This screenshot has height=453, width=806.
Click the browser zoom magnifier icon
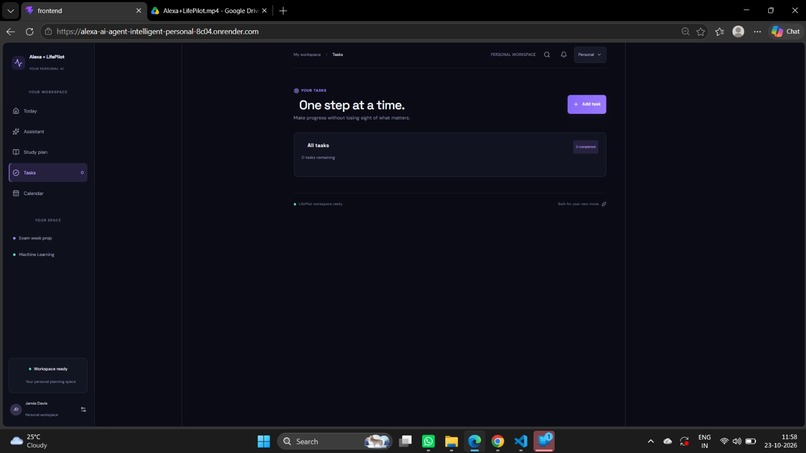685,31
